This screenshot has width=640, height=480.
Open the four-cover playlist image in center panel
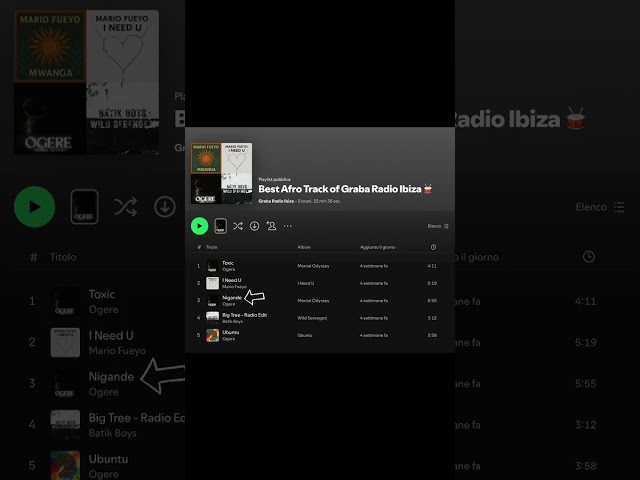tap(222, 173)
